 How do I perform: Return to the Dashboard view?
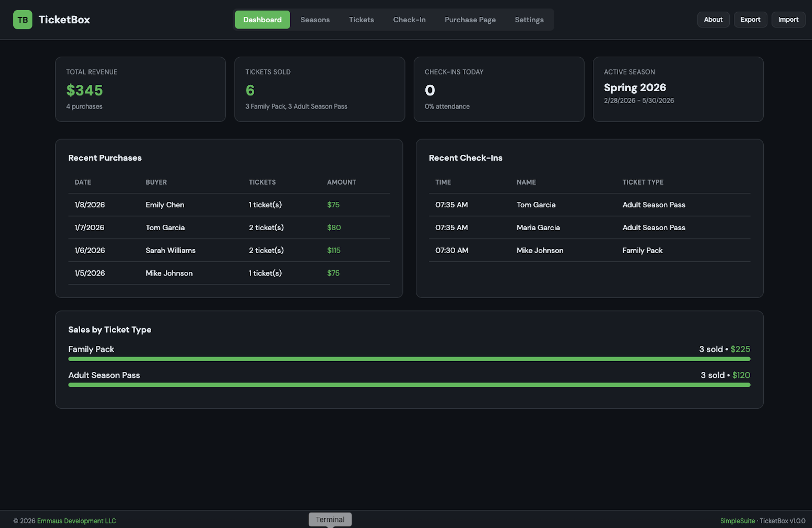point(262,19)
